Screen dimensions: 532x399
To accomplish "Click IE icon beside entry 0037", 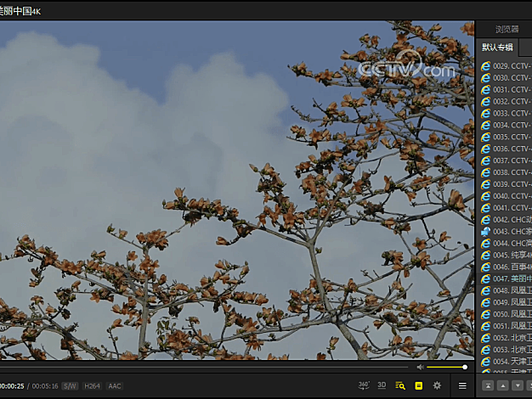I will [x=485, y=160].
